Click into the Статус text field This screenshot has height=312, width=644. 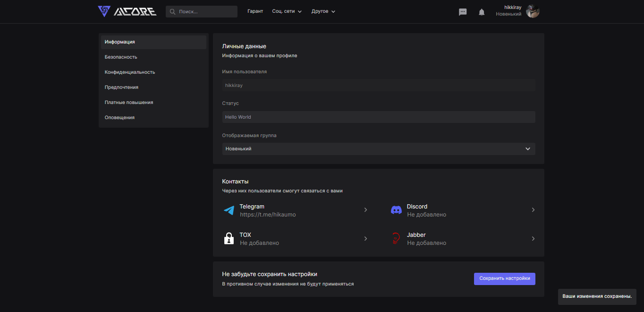pos(379,117)
